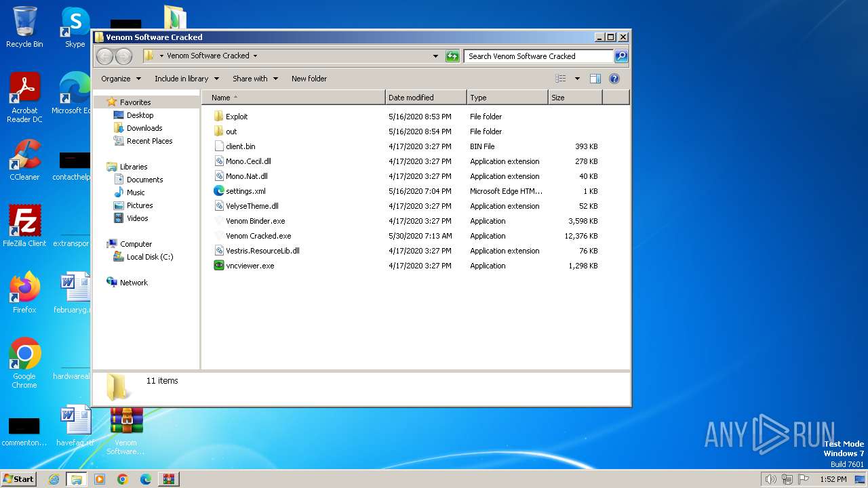Click Show desktop button

pyautogui.click(x=860, y=479)
